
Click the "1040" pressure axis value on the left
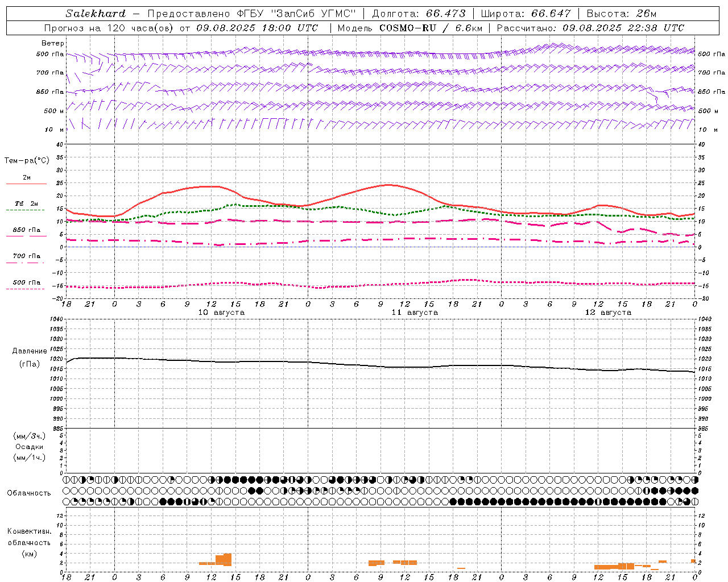pos(56,319)
